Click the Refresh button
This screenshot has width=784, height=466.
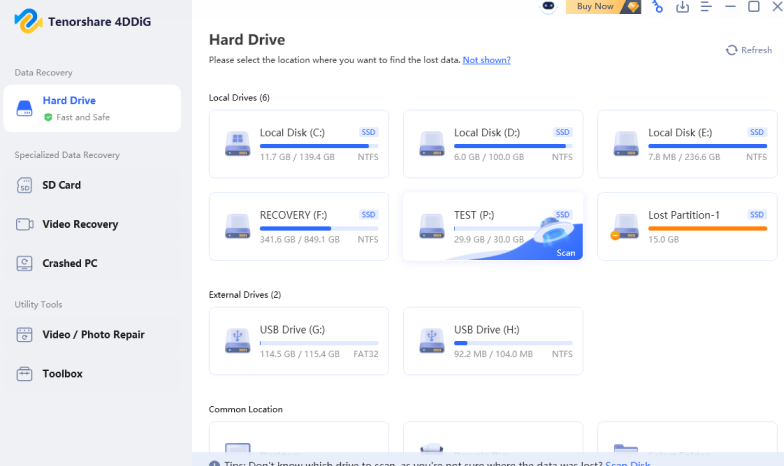pos(748,50)
